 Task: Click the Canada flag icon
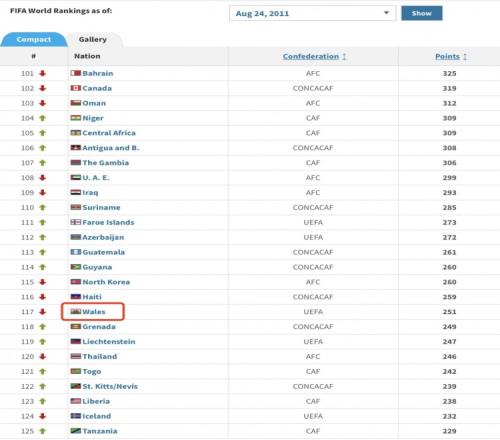pyautogui.click(x=76, y=88)
